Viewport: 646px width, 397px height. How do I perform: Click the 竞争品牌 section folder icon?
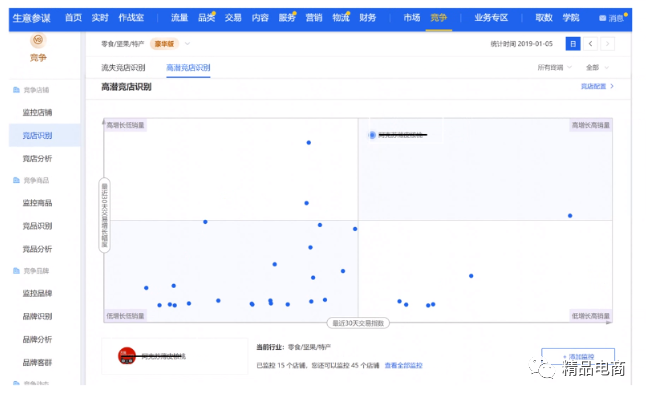click(16, 271)
